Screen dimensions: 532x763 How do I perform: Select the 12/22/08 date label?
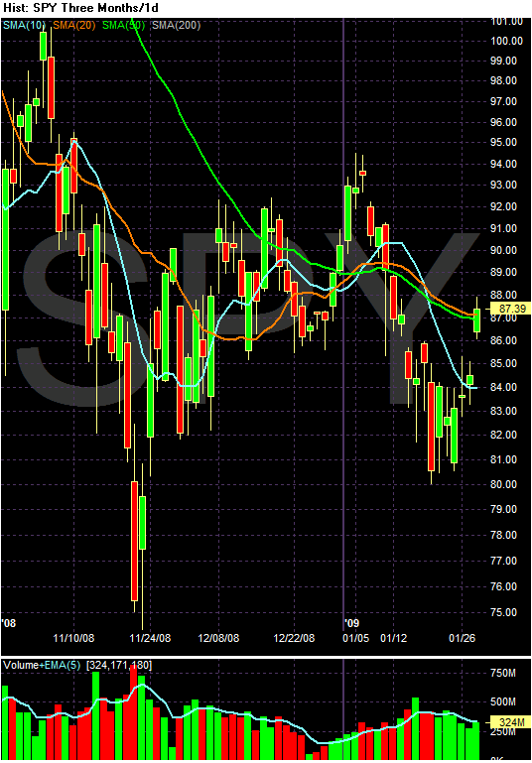(x=294, y=638)
